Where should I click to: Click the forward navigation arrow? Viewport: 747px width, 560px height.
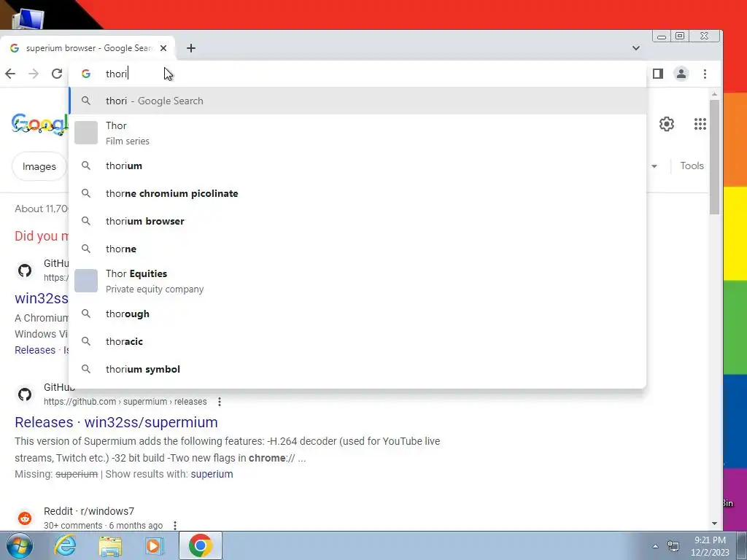coord(34,74)
